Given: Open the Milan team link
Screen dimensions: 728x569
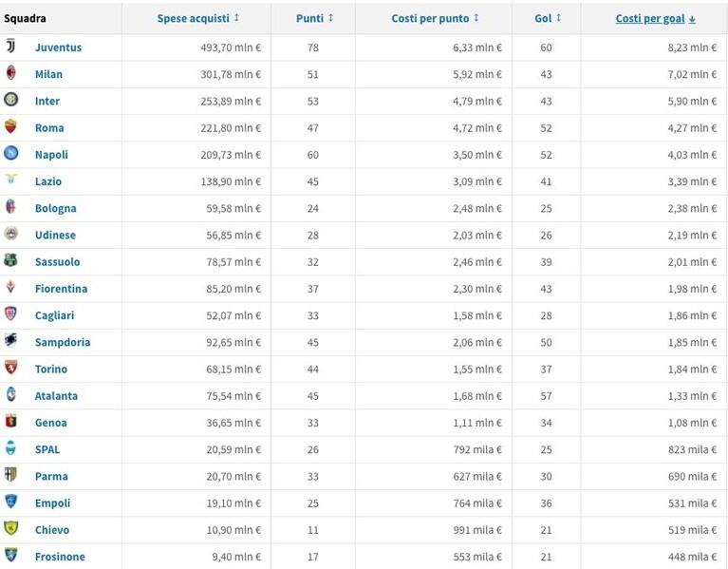Looking at the screenshot, I should [x=48, y=74].
